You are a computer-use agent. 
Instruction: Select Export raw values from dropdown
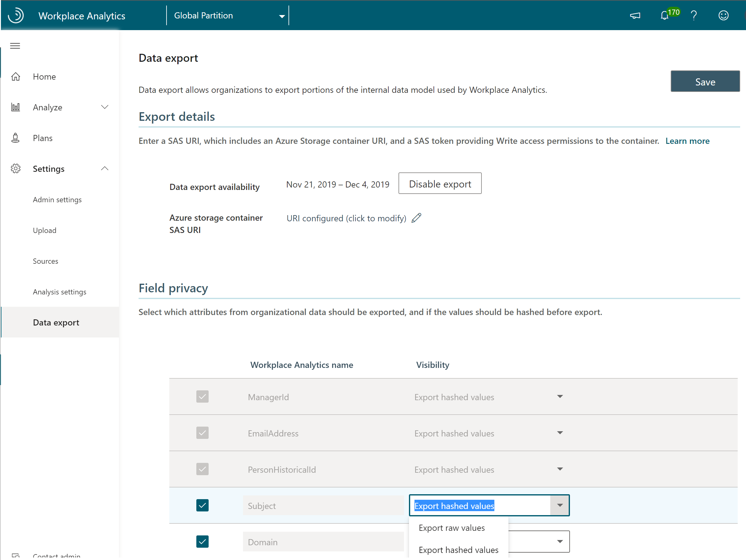pos(451,528)
